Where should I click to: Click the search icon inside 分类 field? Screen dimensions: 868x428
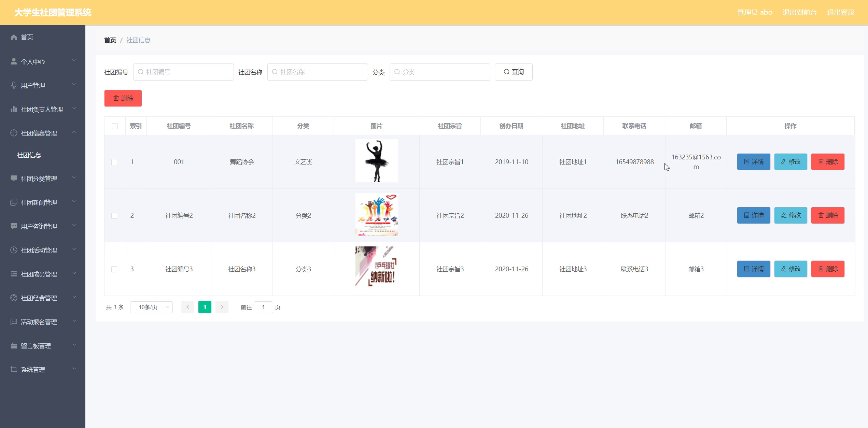pos(397,72)
